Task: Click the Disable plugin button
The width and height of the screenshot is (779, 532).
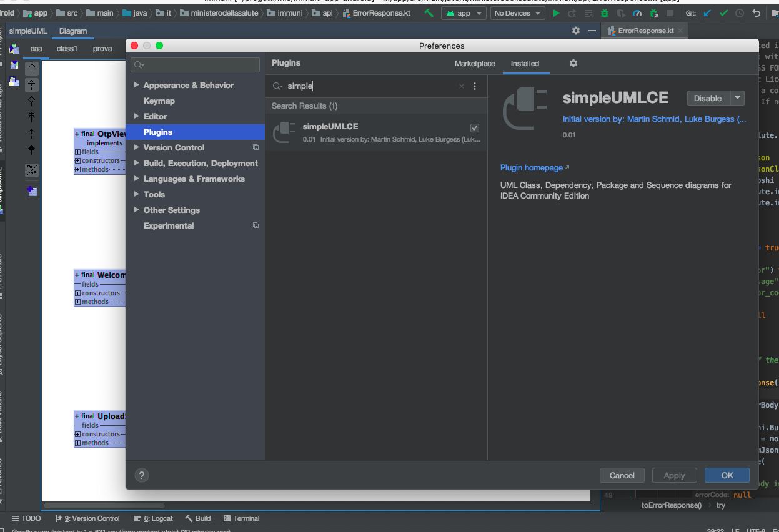Action: pos(708,98)
